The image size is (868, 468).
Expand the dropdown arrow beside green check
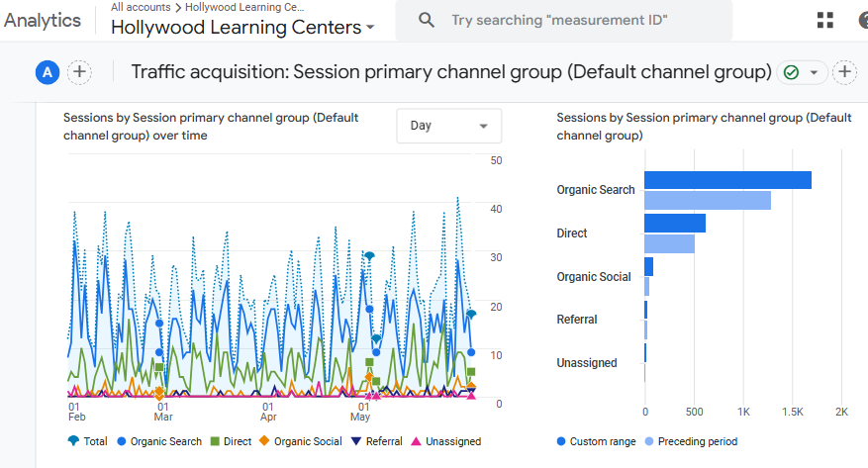tap(814, 72)
